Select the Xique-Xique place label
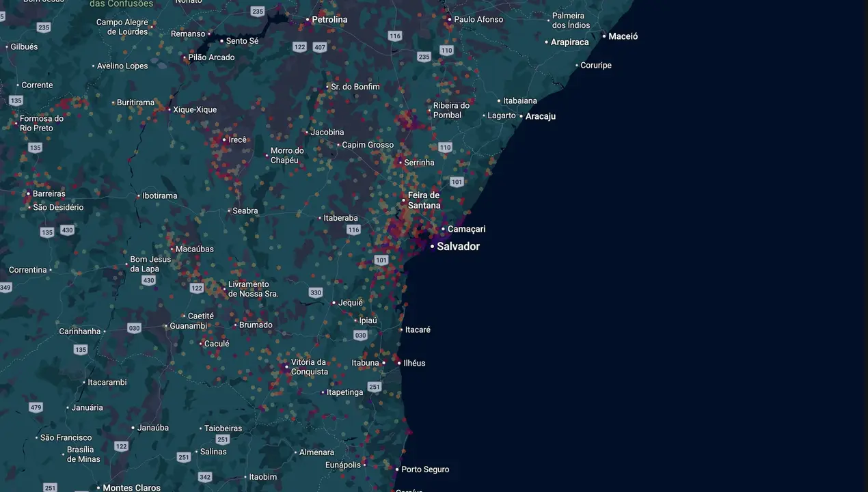The height and width of the screenshot is (492, 868). click(x=195, y=109)
